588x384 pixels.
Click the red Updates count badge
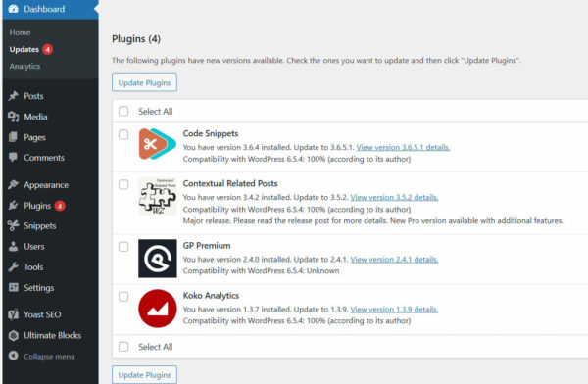point(47,49)
